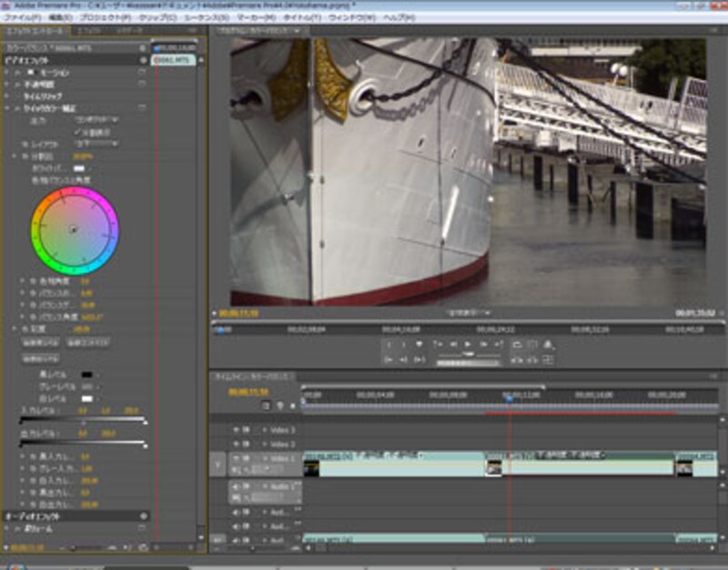Open the File (ファイル) menu
The height and width of the screenshot is (570, 728).
point(22,17)
